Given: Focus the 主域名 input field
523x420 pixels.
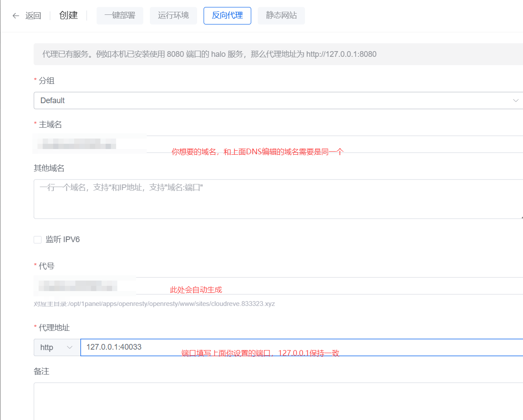Looking at the screenshot, I should pos(332,144).
